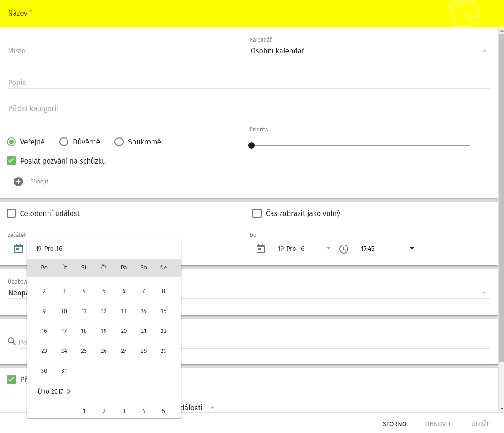Pick day 25 in the calendar popup
504x433 pixels.
tap(84, 351)
